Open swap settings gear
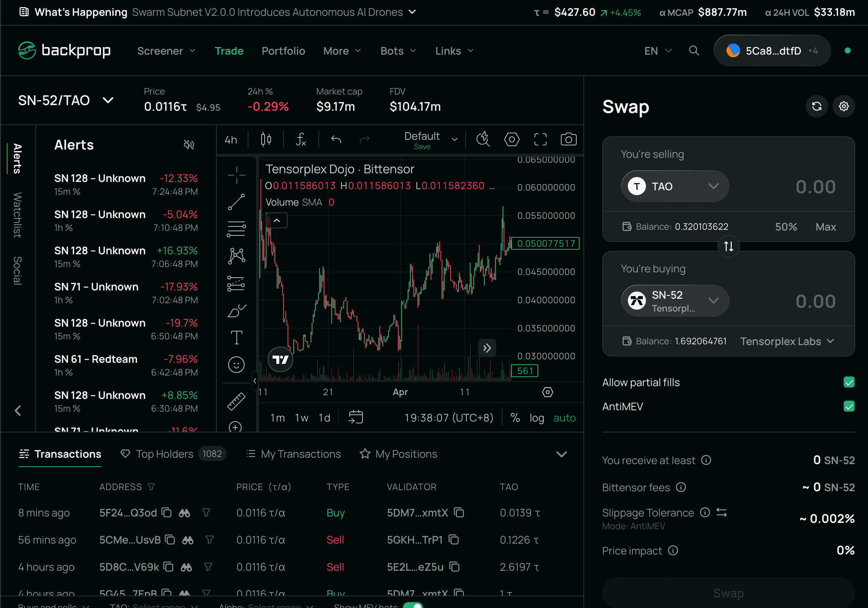 pos(844,106)
